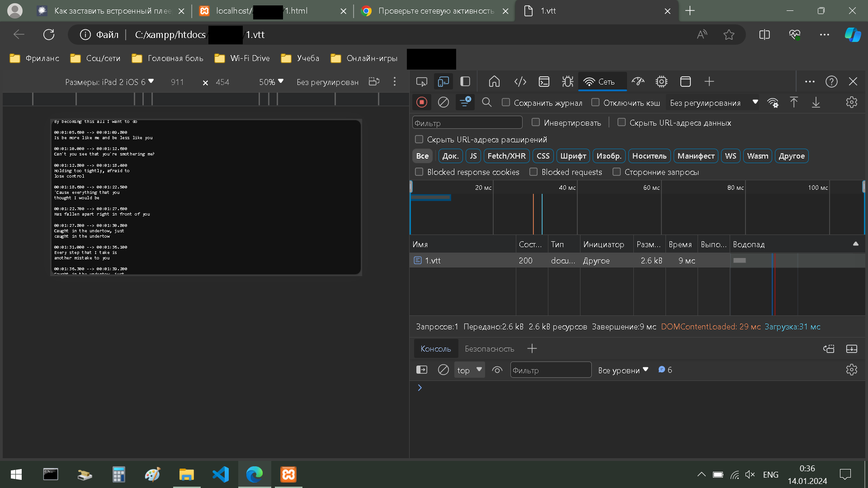This screenshot has width=868, height=488.
Task: Open the Memory panel chip icon
Action: coord(661,82)
